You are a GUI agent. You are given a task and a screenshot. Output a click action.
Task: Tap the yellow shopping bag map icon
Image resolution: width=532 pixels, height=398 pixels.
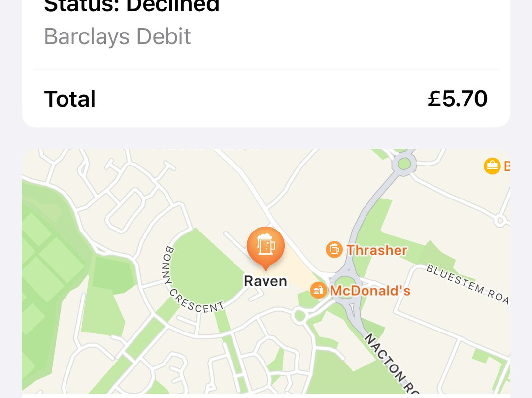[492, 166]
